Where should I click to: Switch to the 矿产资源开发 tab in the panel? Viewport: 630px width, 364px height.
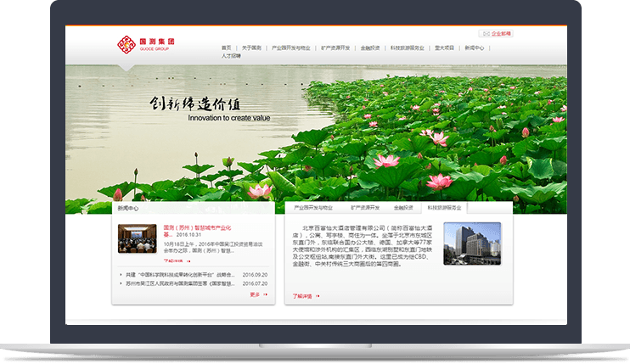coord(365,208)
